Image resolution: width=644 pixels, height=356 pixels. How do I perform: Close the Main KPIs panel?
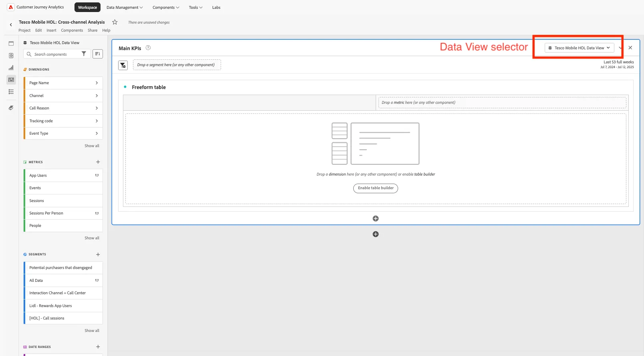pyautogui.click(x=630, y=48)
